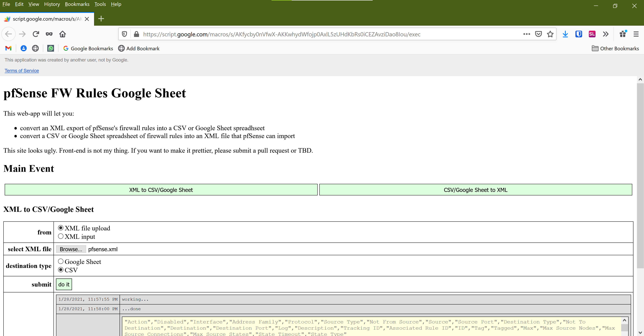Open the Edit menu
This screenshot has width=644, height=336.
[x=19, y=4]
